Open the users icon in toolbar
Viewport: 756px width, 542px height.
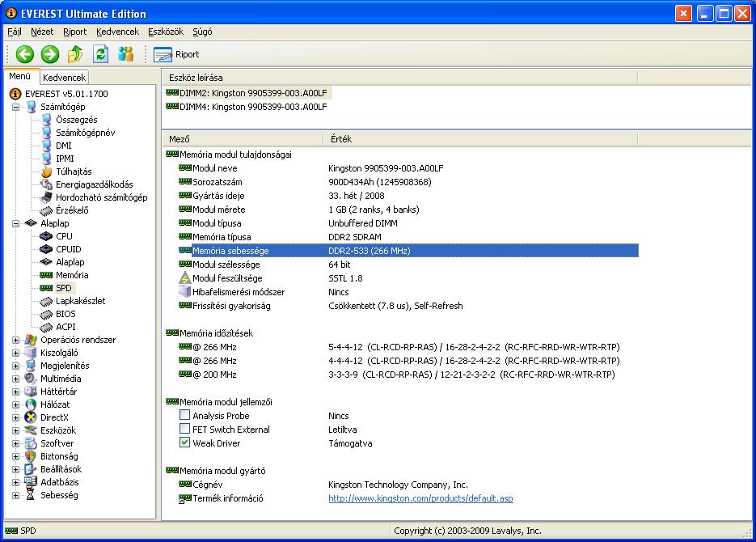pos(125,54)
